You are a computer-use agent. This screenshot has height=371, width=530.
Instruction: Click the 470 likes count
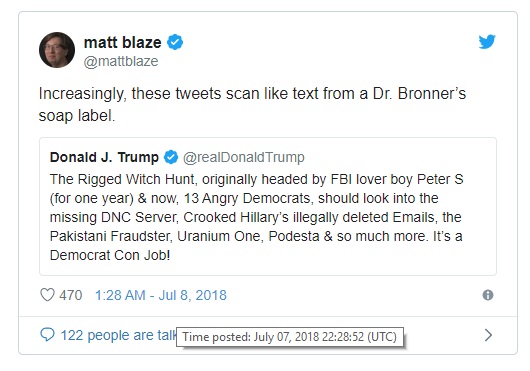(x=71, y=295)
